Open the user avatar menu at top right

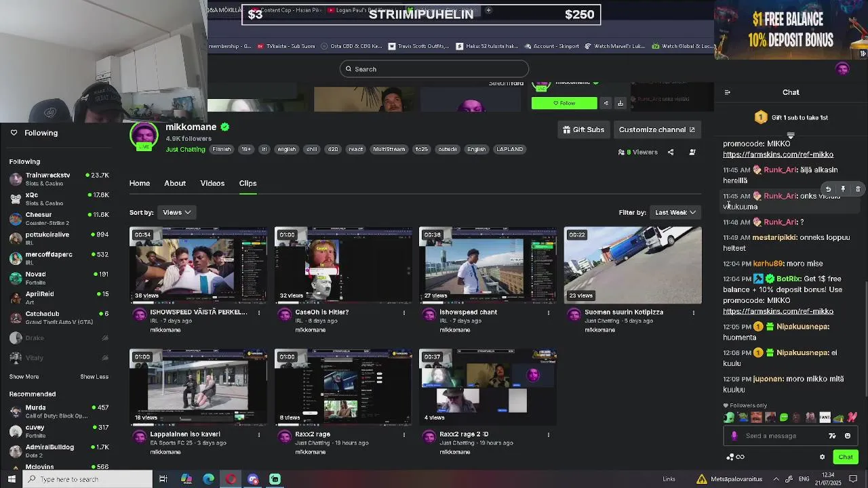pos(842,68)
